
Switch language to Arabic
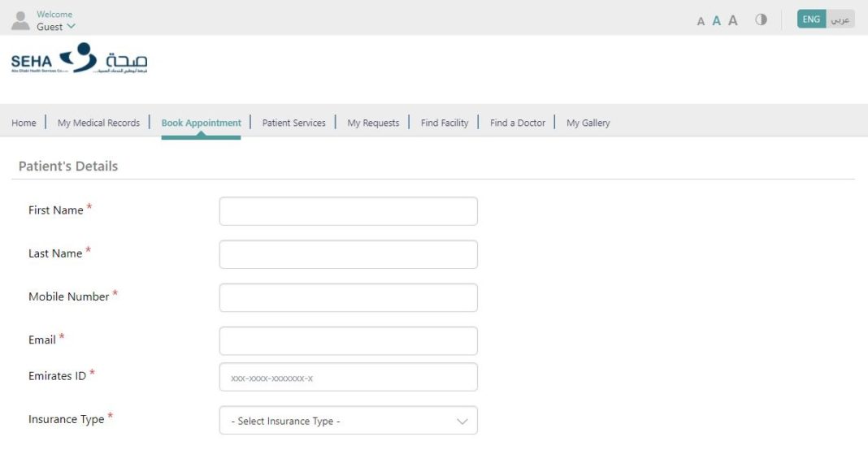(x=840, y=19)
